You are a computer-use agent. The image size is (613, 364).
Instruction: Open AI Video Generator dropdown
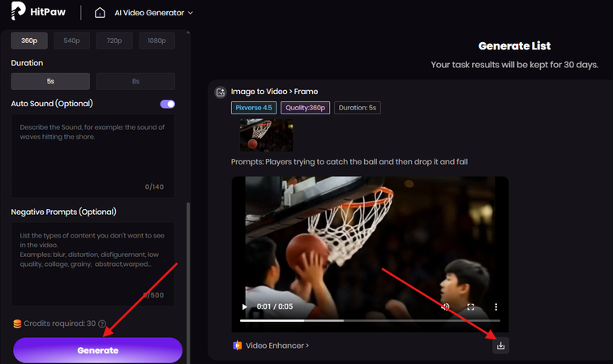[155, 13]
